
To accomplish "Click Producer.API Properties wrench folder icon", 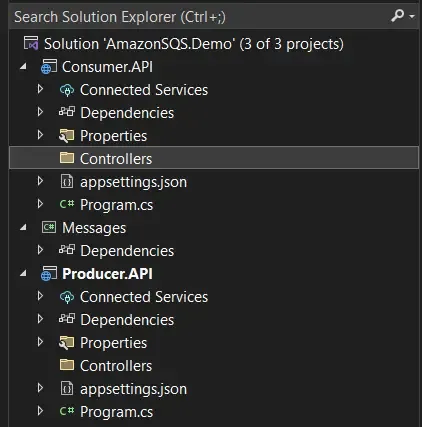I will [x=67, y=343].
